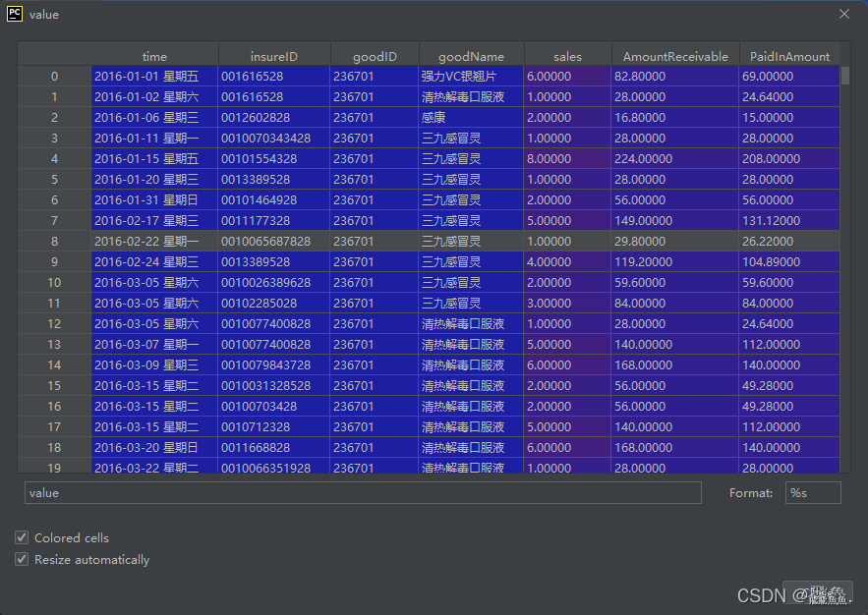Select cell 2016-03-20 星期日
This screenshot has width=868, height=615.
(154, 447)
